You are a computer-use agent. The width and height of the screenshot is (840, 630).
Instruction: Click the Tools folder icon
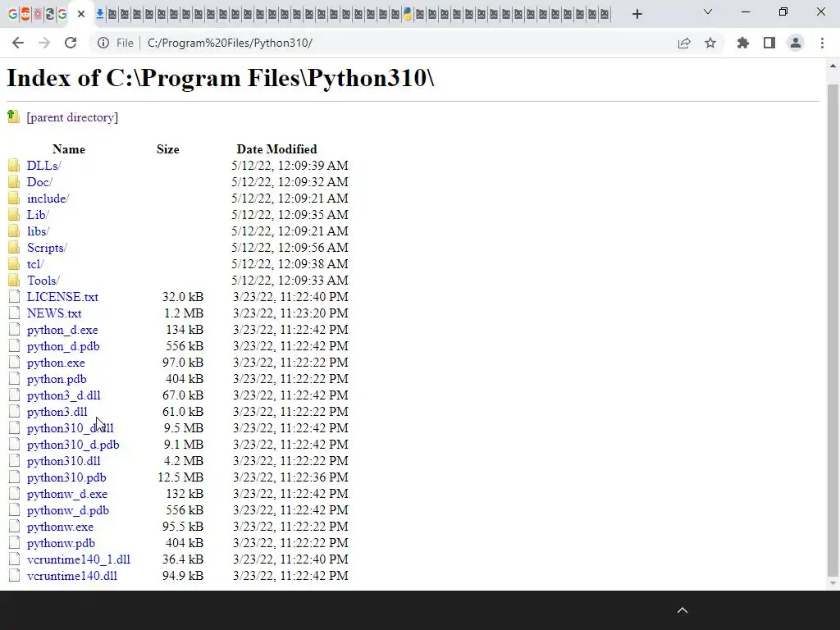coord(14,281)
